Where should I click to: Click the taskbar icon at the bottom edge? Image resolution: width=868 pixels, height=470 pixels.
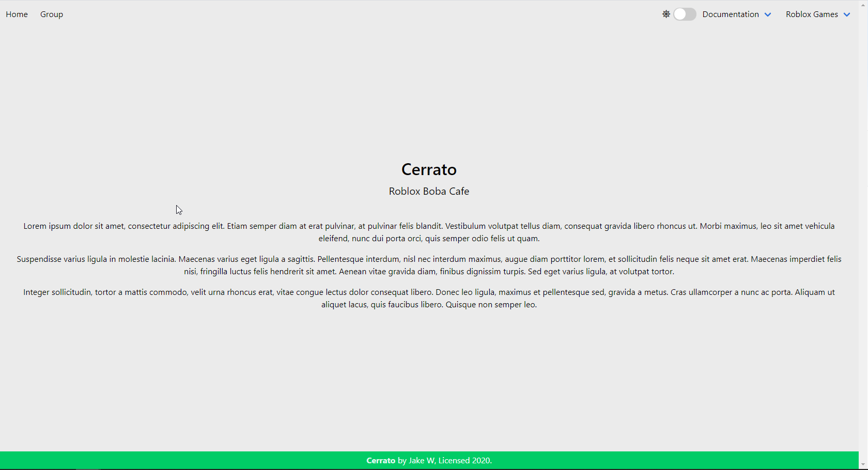(88, 468)
